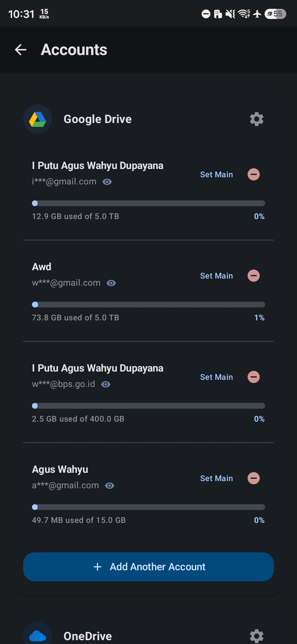
Task: Go back using the arrow icon
Action: click(x=21, y=50)
